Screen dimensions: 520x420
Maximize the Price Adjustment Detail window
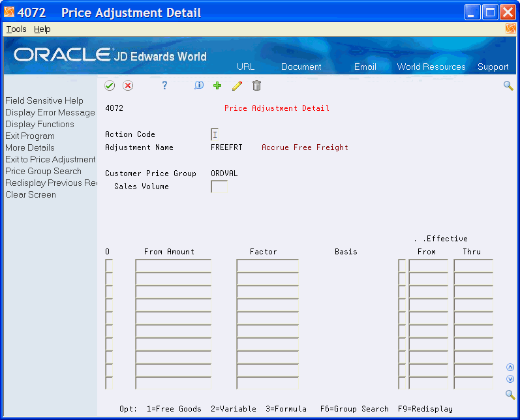click(490, 12)
